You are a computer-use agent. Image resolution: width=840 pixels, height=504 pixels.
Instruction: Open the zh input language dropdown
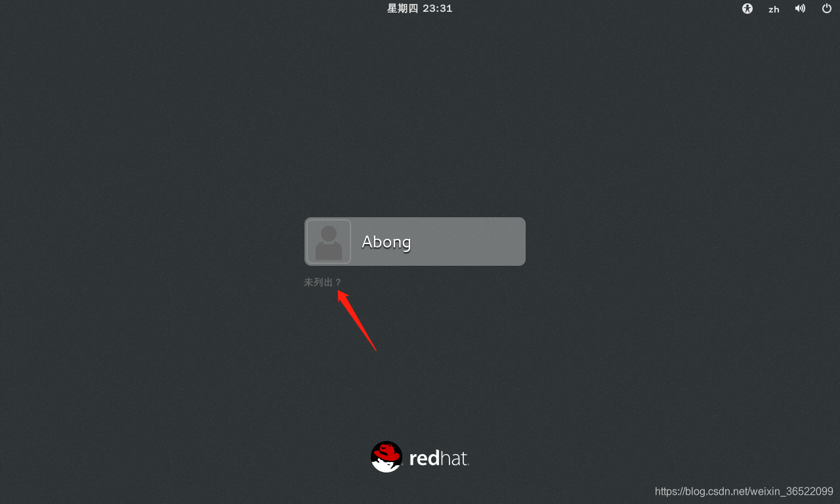pyautogui.click(x=774, y=9)
